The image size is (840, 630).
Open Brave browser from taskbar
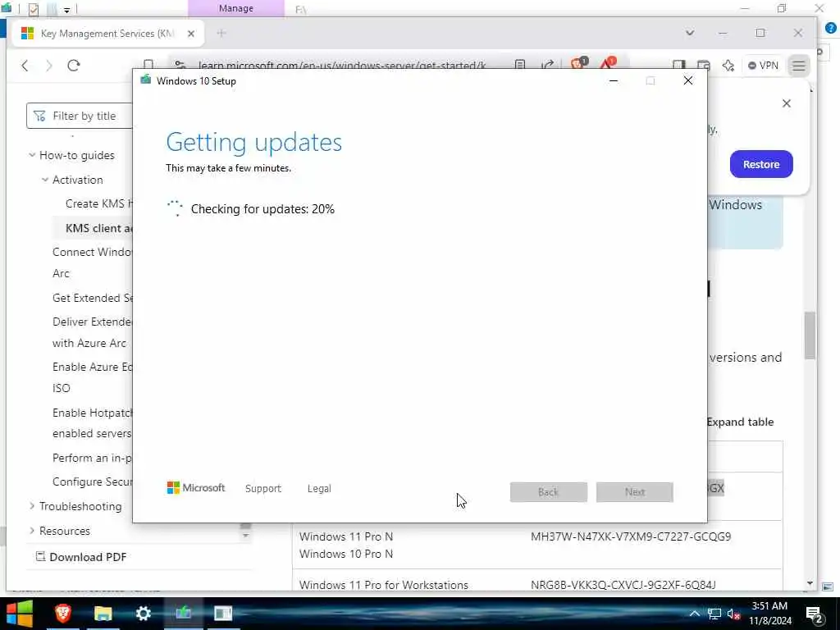[x=62, y=614]
